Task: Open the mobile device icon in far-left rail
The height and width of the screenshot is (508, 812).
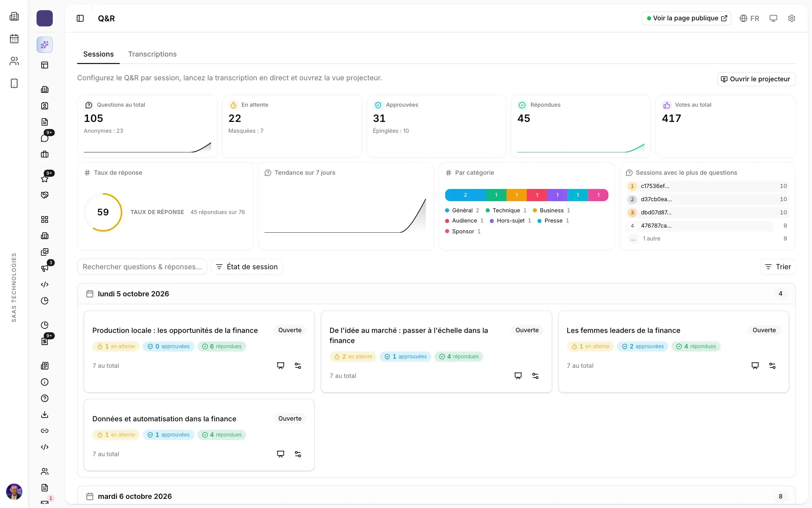Action: click(x=14, y=83)
